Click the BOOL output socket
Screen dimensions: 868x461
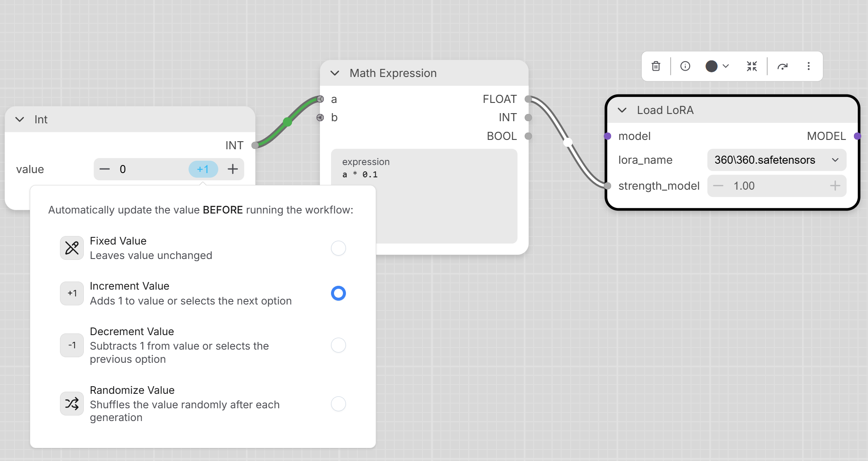[528, 136]
